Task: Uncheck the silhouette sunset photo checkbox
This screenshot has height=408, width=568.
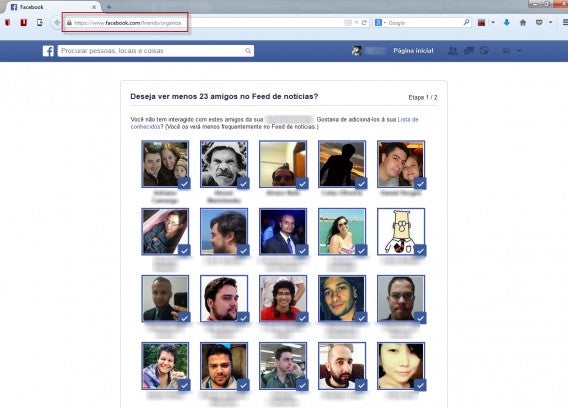Action: tap(361, 183)
